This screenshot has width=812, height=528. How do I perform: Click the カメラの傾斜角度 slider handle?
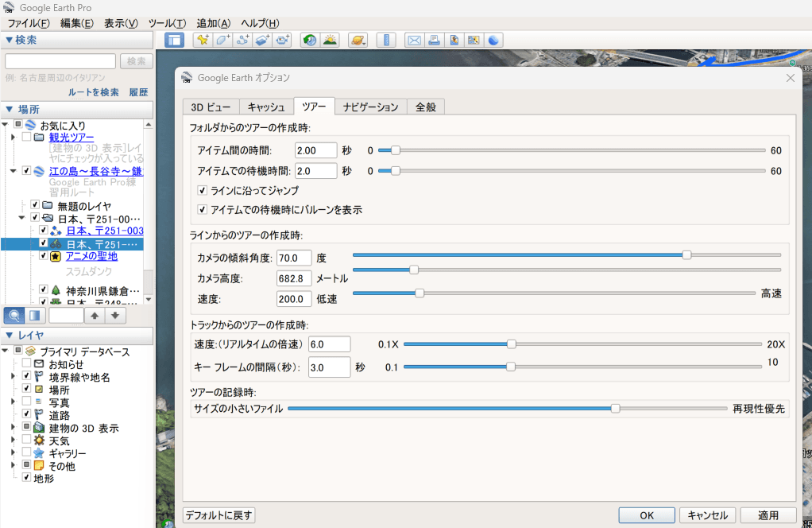coord(686,255)
